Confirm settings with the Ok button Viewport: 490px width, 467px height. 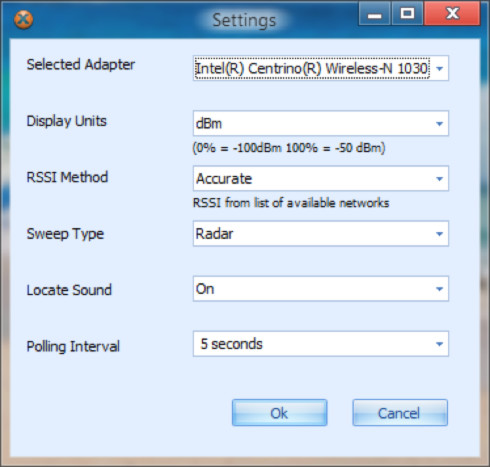279,413
